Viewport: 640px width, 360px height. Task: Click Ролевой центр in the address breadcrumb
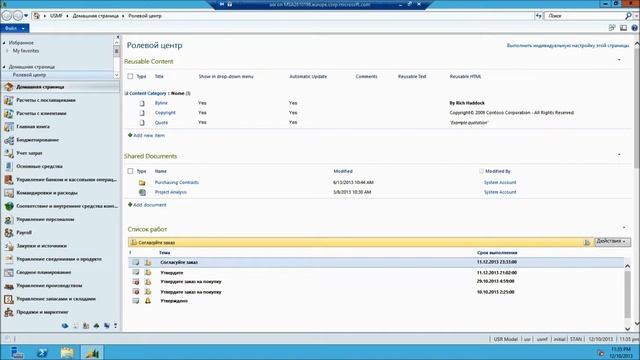coord(145,16)
